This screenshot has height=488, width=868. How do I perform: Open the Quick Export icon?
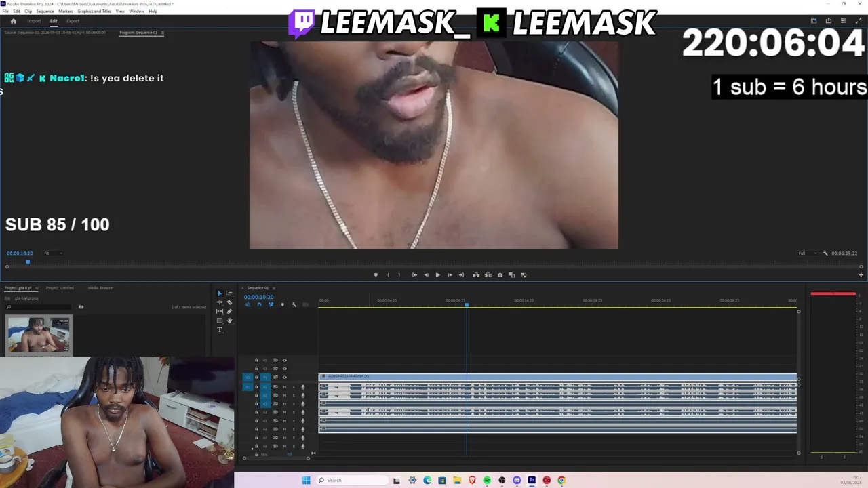828,21
